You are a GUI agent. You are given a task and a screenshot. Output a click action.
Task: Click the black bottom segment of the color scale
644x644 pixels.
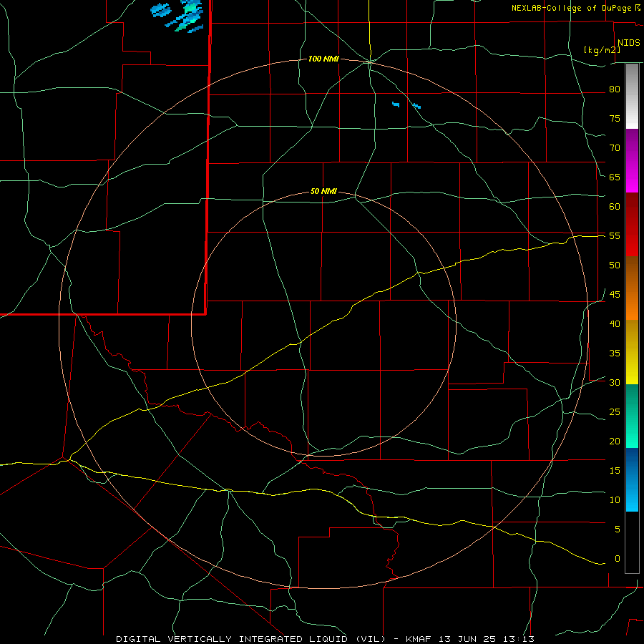pyautogui.click(x=632, y=542)
